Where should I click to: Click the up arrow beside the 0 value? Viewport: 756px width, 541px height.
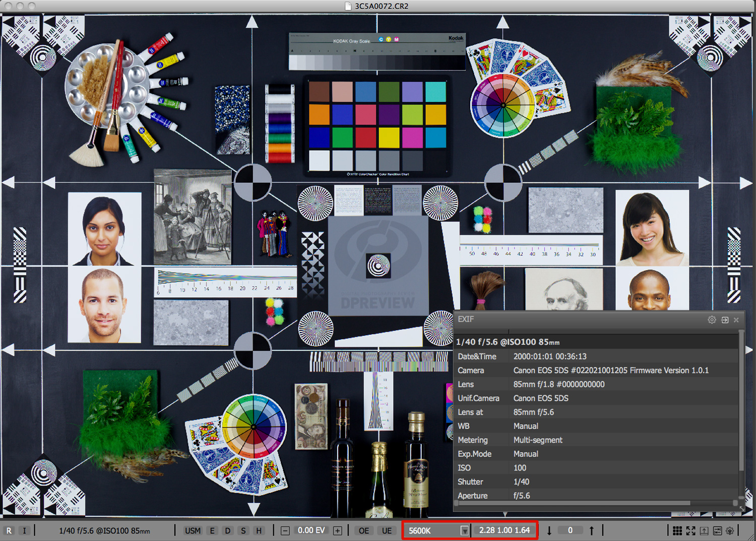[592, 530]
